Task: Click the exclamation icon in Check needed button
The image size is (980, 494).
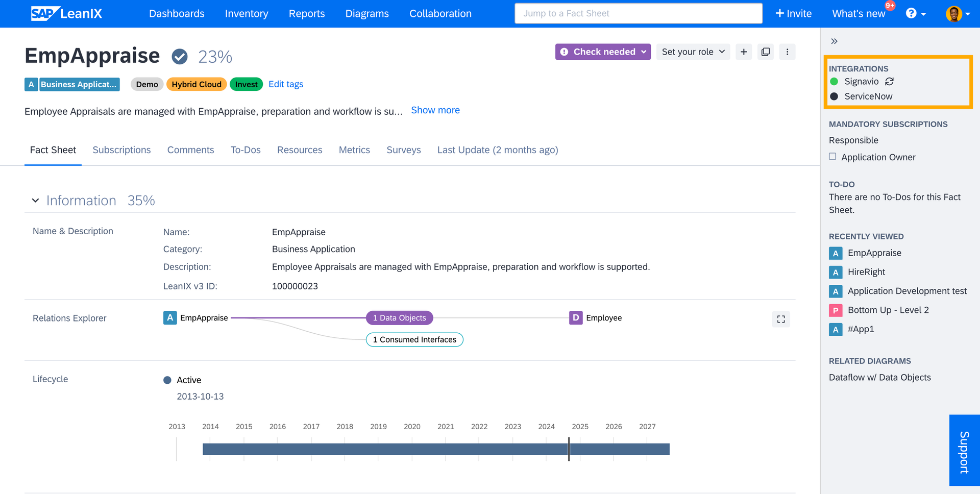Action: [x=564, y=52]
